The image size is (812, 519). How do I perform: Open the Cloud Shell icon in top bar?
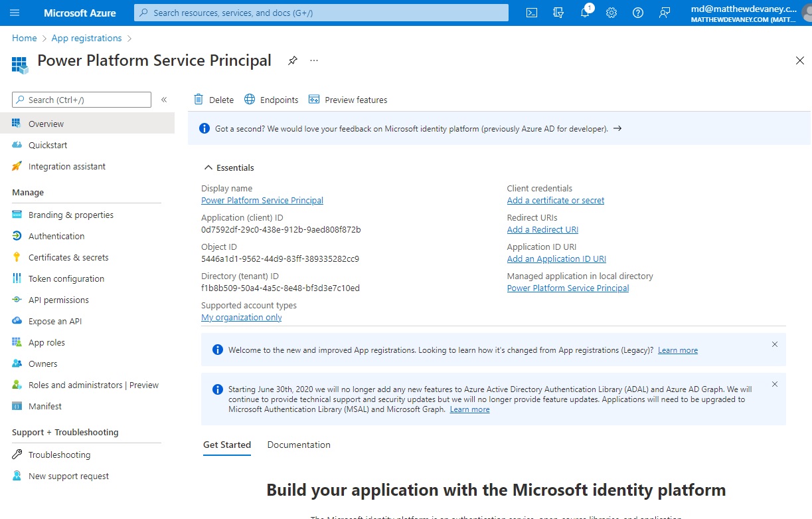pyautogui.click(x=531, y=12)
